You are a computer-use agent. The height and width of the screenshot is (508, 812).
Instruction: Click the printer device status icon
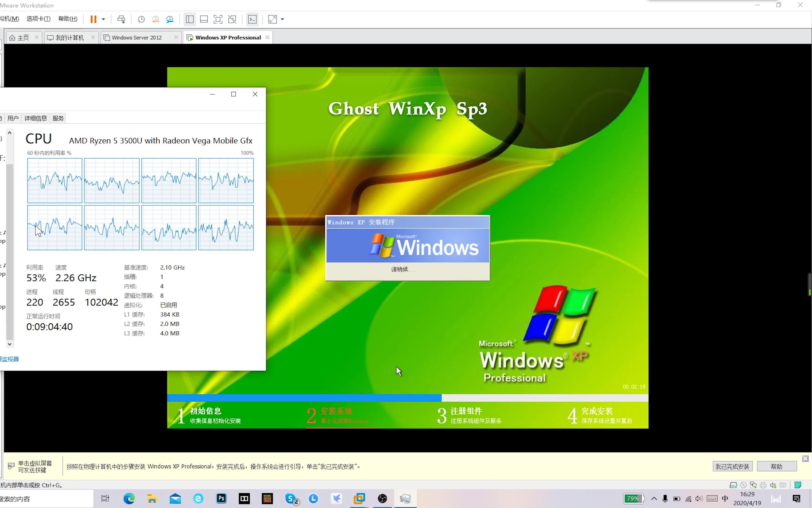pyautogui.click(x=763, y=485)
